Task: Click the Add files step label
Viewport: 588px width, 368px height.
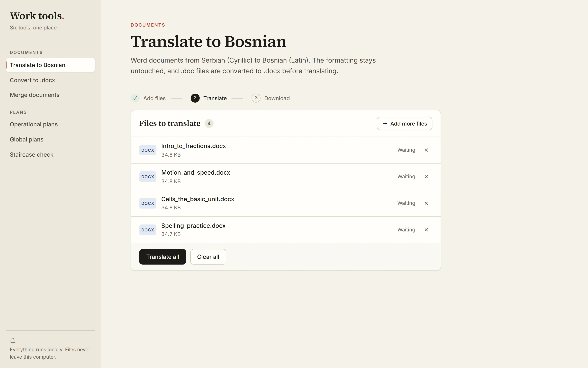Action: 155,98
